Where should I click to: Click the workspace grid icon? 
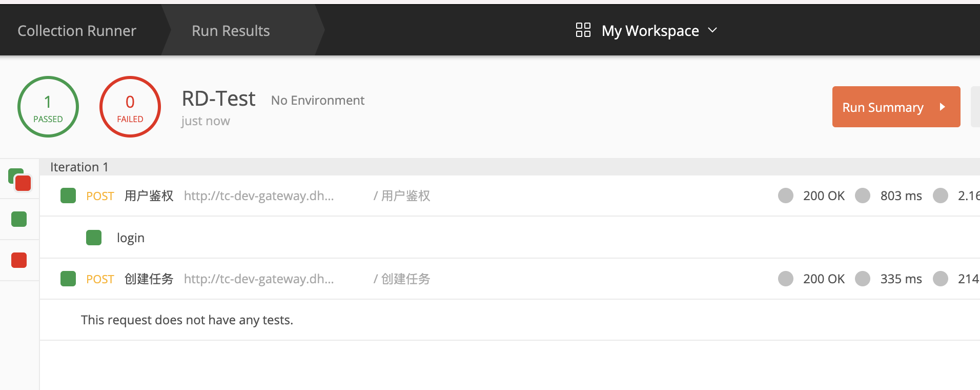[583, 30]
